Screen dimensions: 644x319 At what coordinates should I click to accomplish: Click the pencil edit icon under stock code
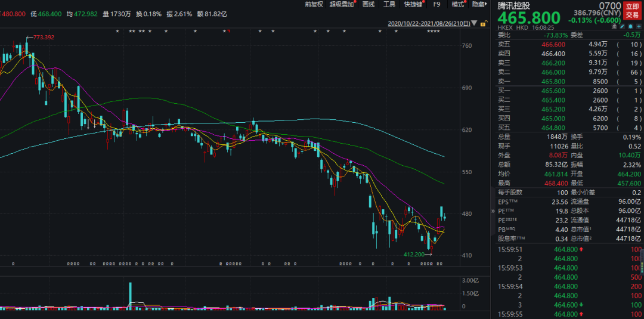click(623, 27)
